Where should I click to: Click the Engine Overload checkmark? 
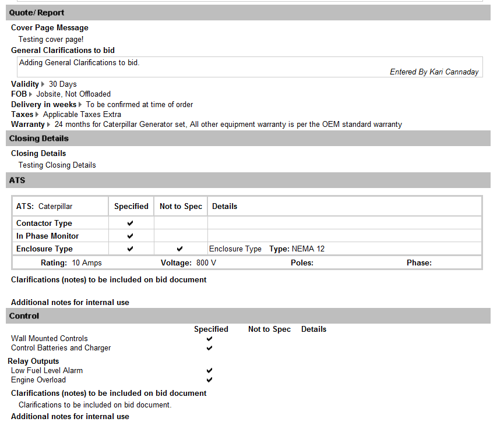(210, 380)
